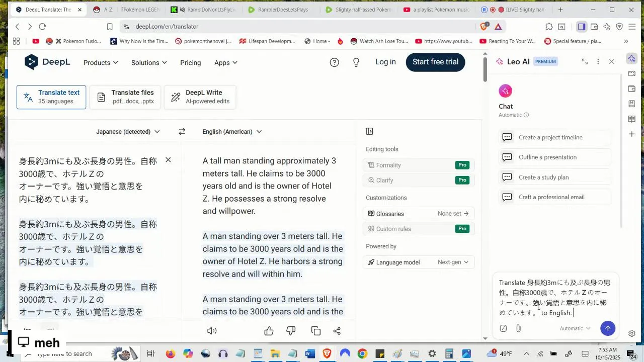Expand Apps menu in DeepL header
The width and height of the screenshot is (644, 362).
click(x=226, y=63)
